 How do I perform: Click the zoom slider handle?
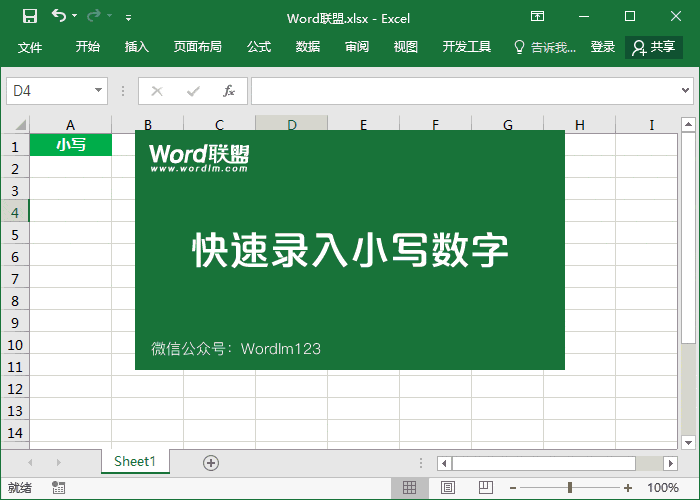point(570,488)
